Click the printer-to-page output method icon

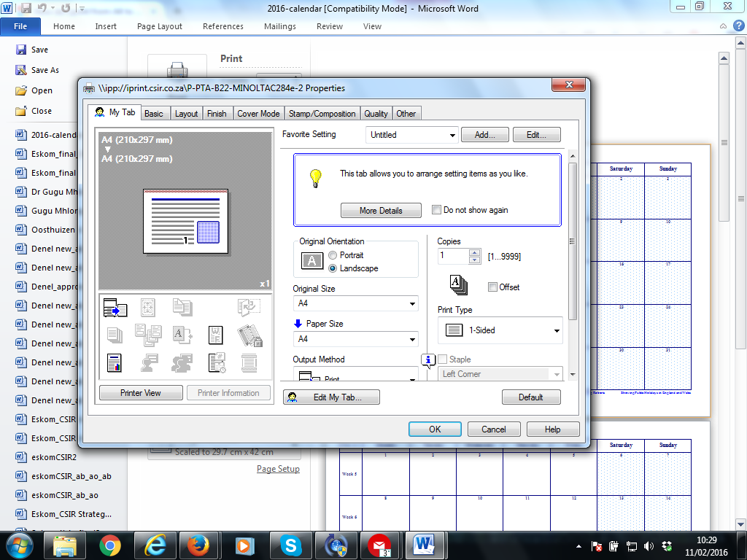point(115,308)
